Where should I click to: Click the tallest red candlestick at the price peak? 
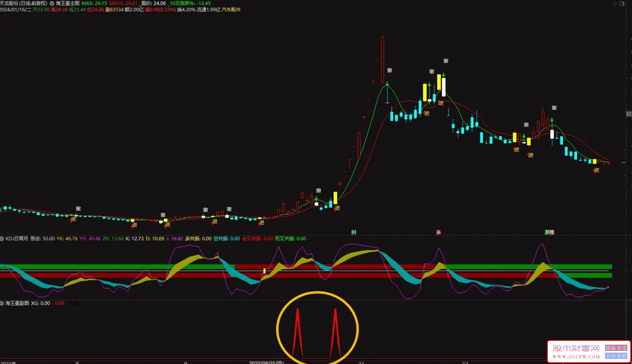coord(383,59)
